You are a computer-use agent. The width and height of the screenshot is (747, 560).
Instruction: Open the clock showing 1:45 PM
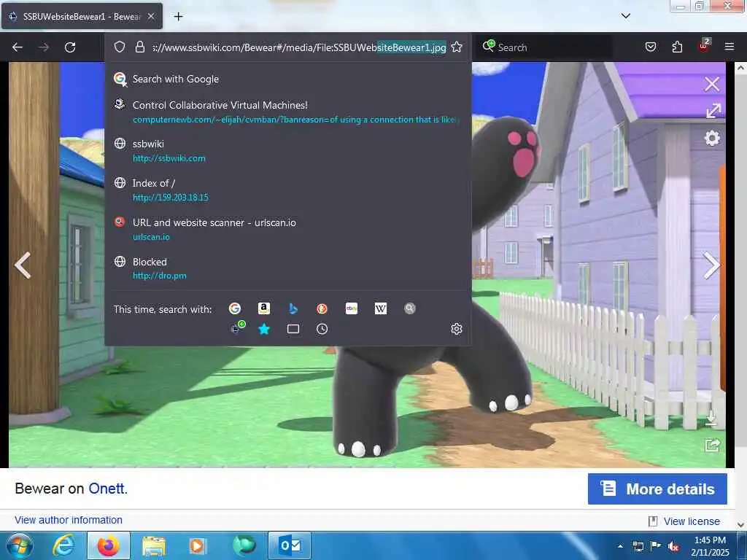click(710, 546)
